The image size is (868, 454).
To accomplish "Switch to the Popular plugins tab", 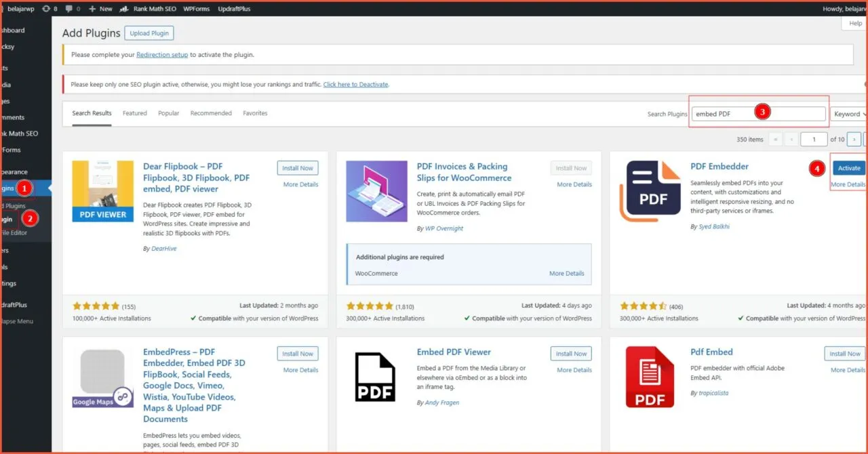I will [168, 112].
